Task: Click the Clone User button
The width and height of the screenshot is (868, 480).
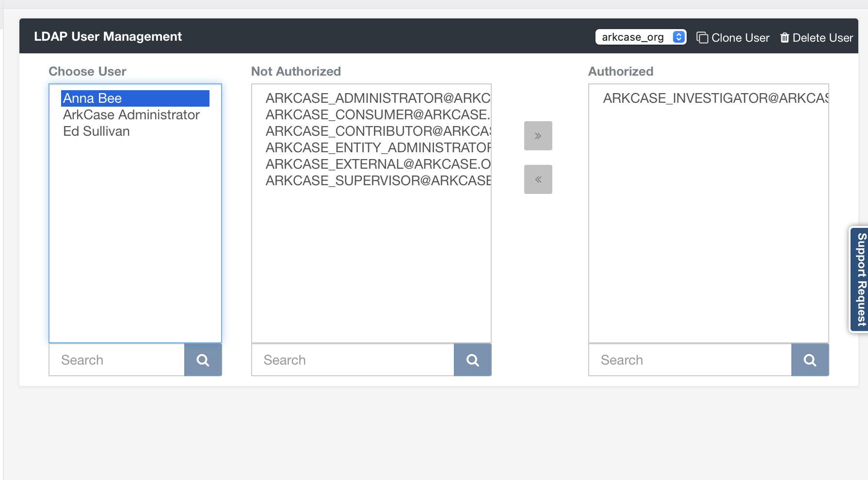Action: click(x=733, y=37)
